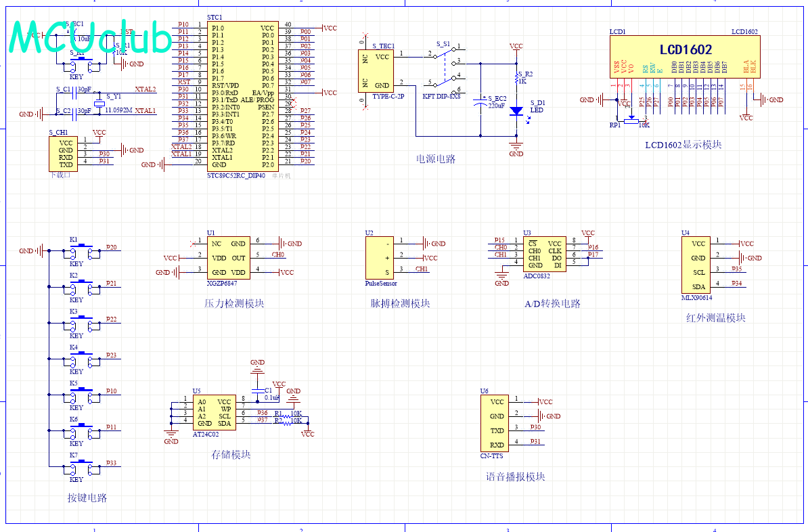
Task: Select the 按键电路 label text
Action: click(x=87, y=498)
